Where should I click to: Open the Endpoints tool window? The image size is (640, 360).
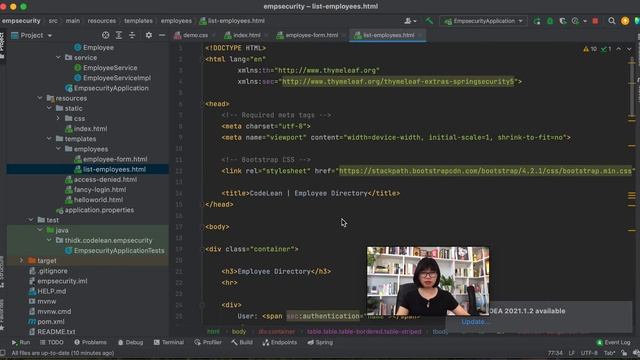coord(280,342)
